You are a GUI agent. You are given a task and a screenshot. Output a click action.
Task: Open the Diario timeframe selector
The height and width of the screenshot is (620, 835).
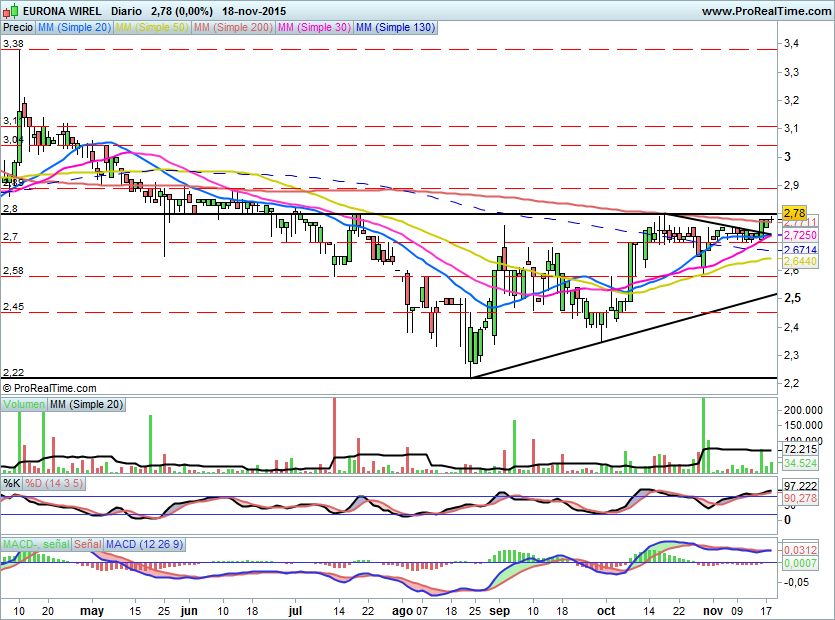point(126,11)
